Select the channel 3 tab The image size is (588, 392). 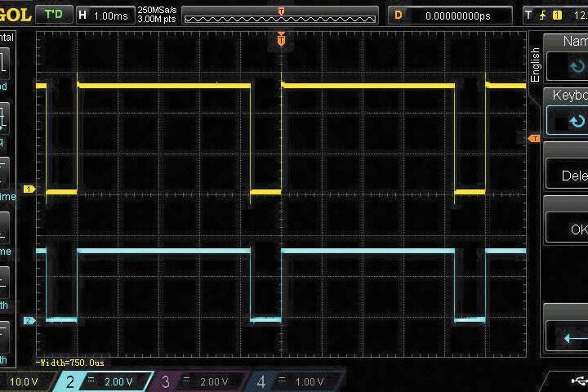(x=202, y=381)
